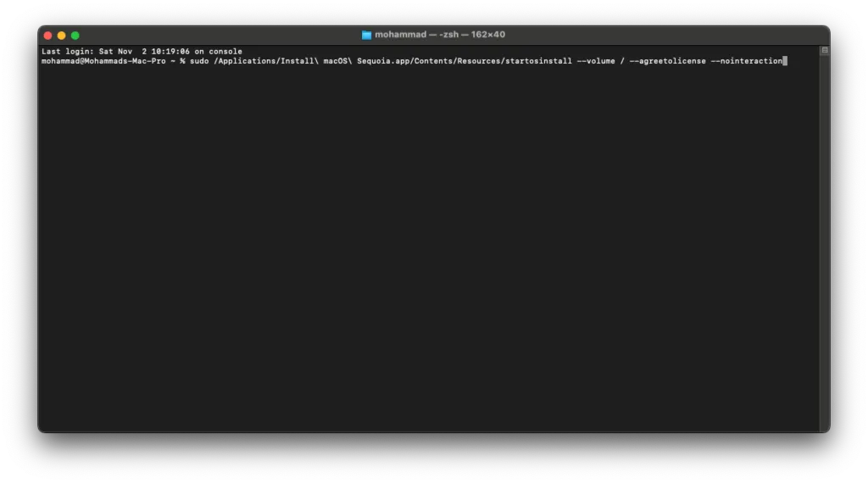Click the 'sudo' word in the command

[199, 61]
